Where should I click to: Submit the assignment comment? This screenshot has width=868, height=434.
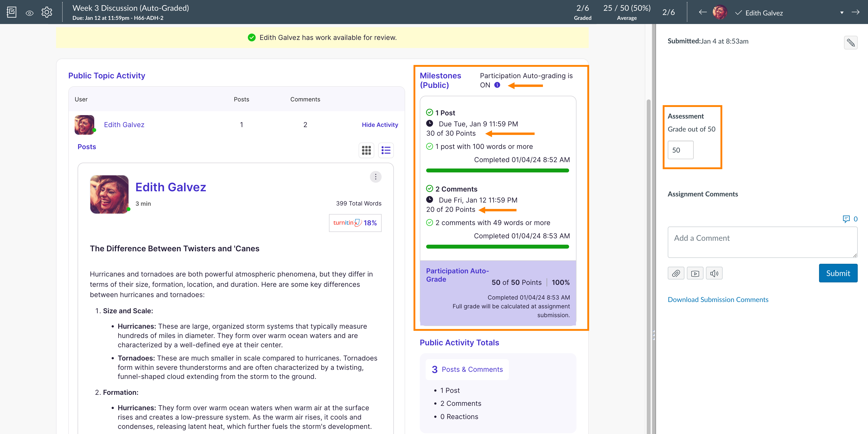tap(838, 273)
